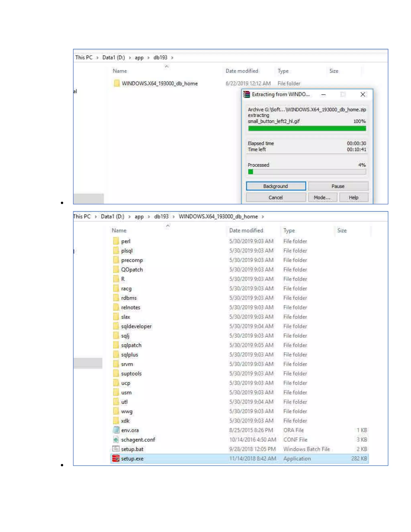The width and height of the screenshot is (411, 532).
Task: Sort by Type column in upper window
Action: (283, 71)
